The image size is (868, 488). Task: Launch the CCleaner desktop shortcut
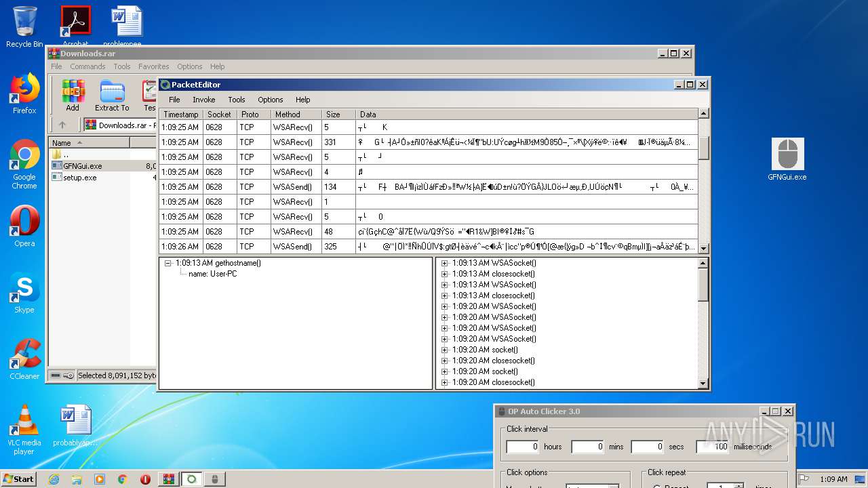coord(24,359)
